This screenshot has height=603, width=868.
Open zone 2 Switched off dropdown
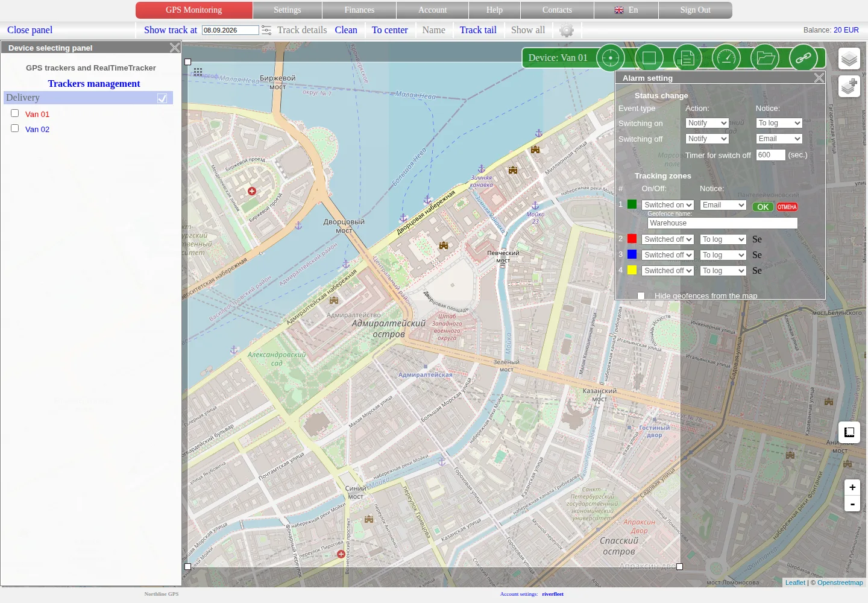pos(668,239)
